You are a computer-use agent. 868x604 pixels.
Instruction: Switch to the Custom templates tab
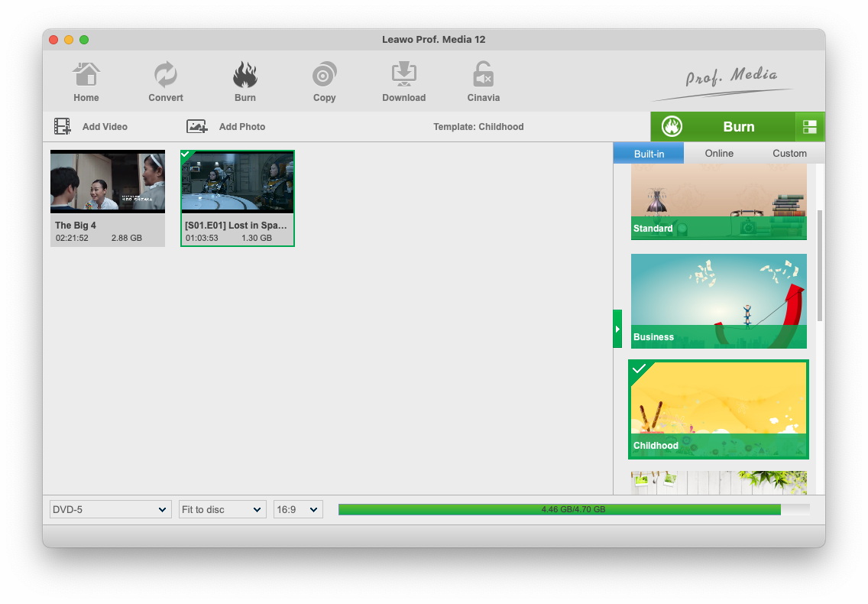coord(789,154)
